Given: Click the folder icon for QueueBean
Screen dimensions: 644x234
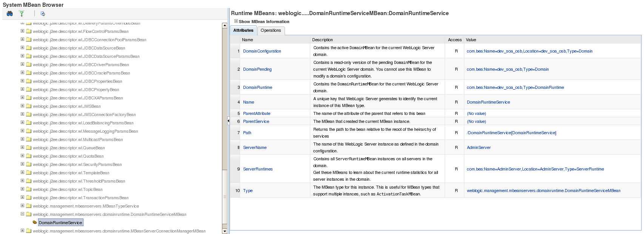Looking at the screenshot, I should (29, 148).
